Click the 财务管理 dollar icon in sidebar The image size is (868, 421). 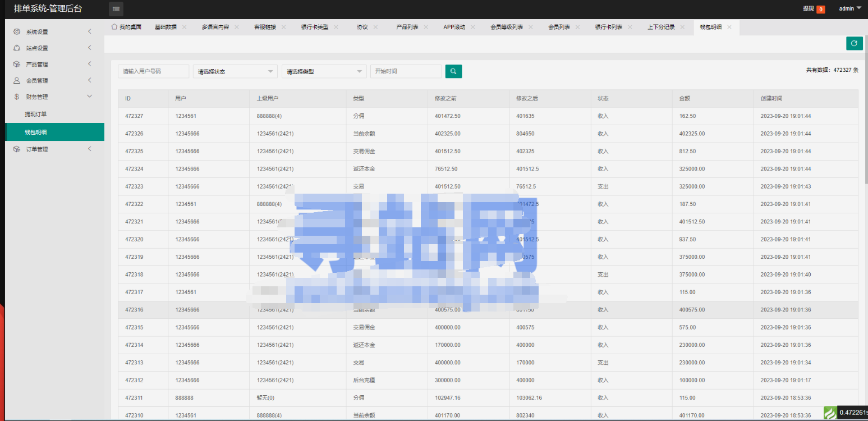tap(17, 97)
